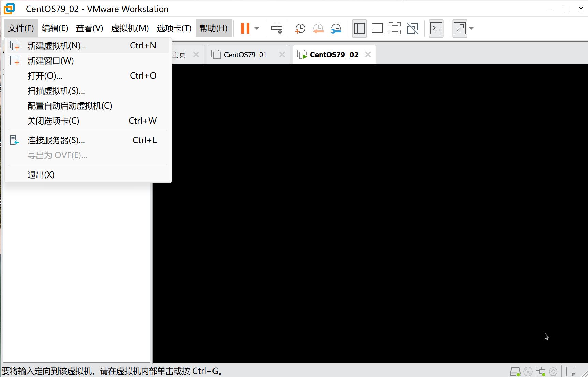The height and width of the screenshot is (377, 588).
Task: Click the new window menu icon
Action: pos(15,60)
